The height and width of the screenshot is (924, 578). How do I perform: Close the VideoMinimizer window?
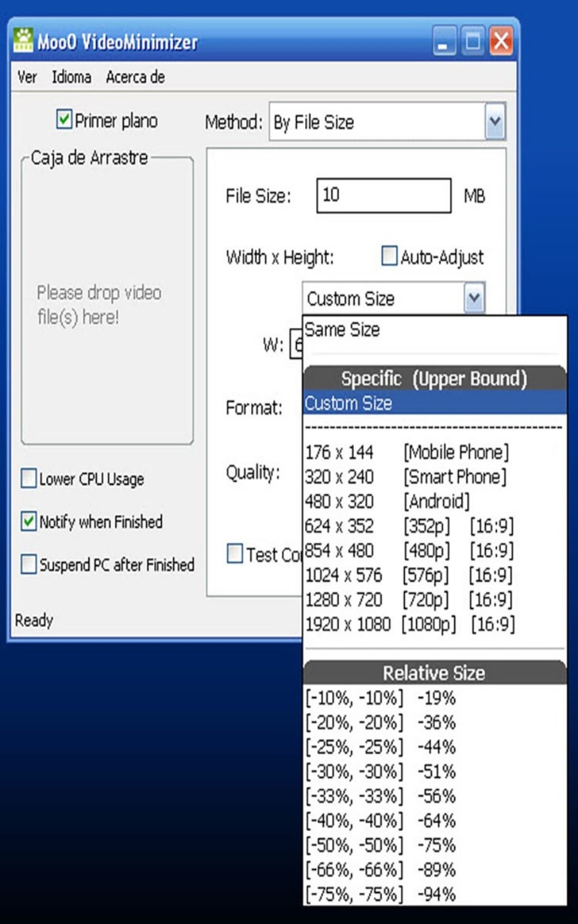coord(501,42)
